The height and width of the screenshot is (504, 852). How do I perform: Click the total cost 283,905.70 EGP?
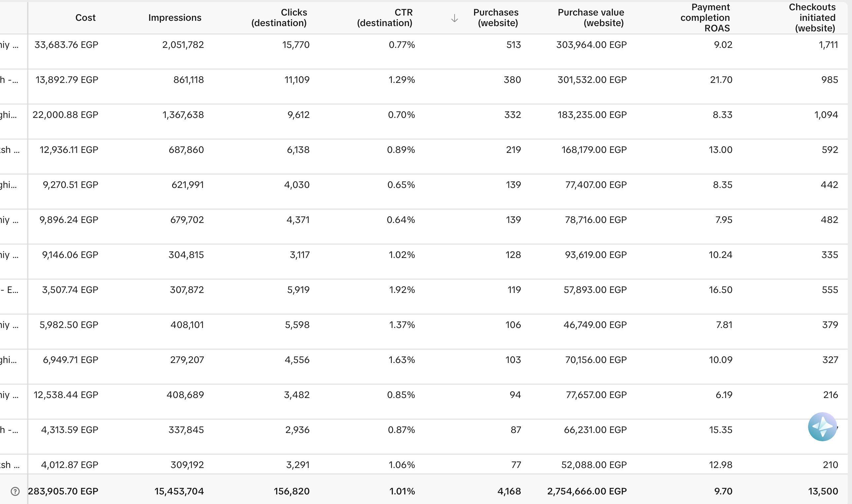pyautogui.click(x=63, y=491)
